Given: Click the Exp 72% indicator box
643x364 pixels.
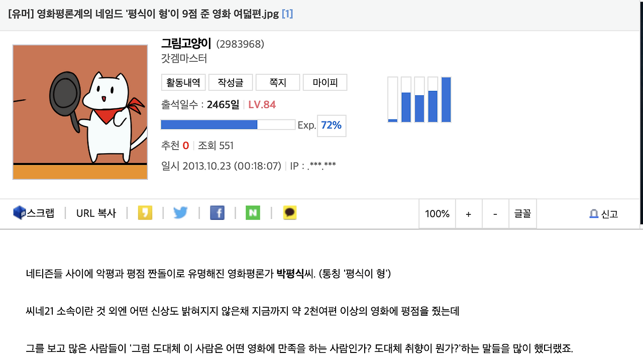Looking at the screenshot, I should coord(331,126).
